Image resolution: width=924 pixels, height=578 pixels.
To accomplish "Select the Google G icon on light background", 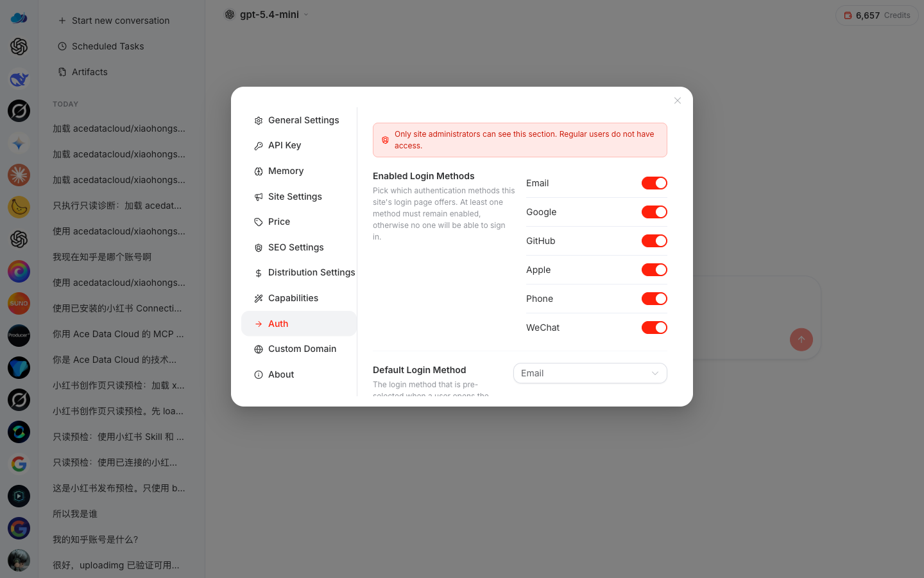I will [19, 464].
